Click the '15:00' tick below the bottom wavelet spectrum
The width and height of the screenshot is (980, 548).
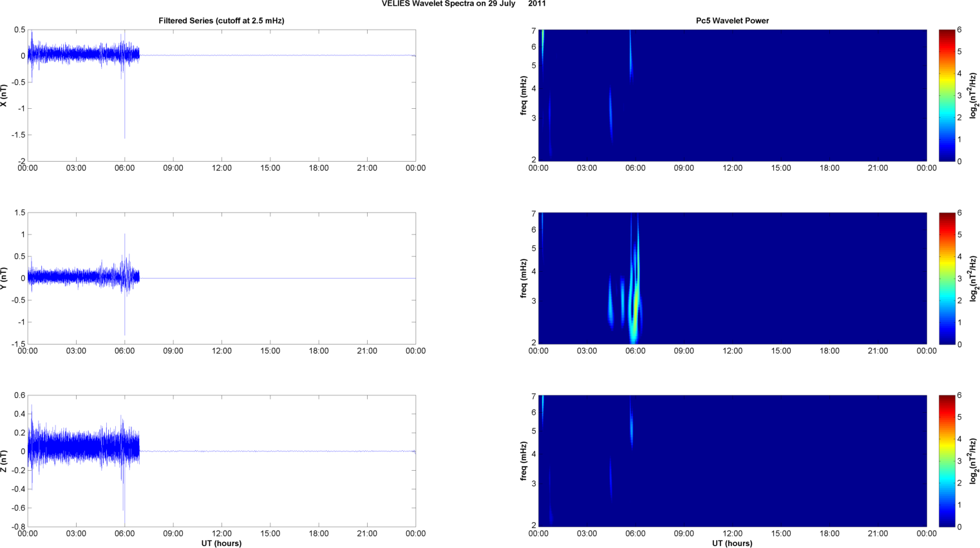point(781,533)
